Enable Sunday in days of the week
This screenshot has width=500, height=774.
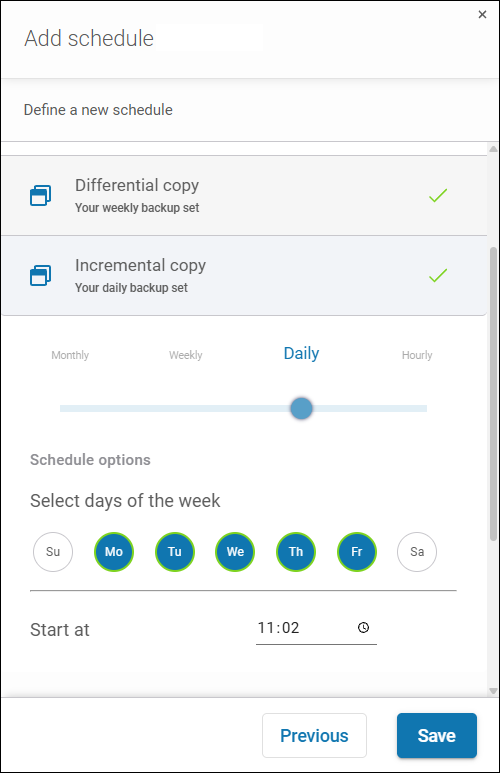pos(53,552)
